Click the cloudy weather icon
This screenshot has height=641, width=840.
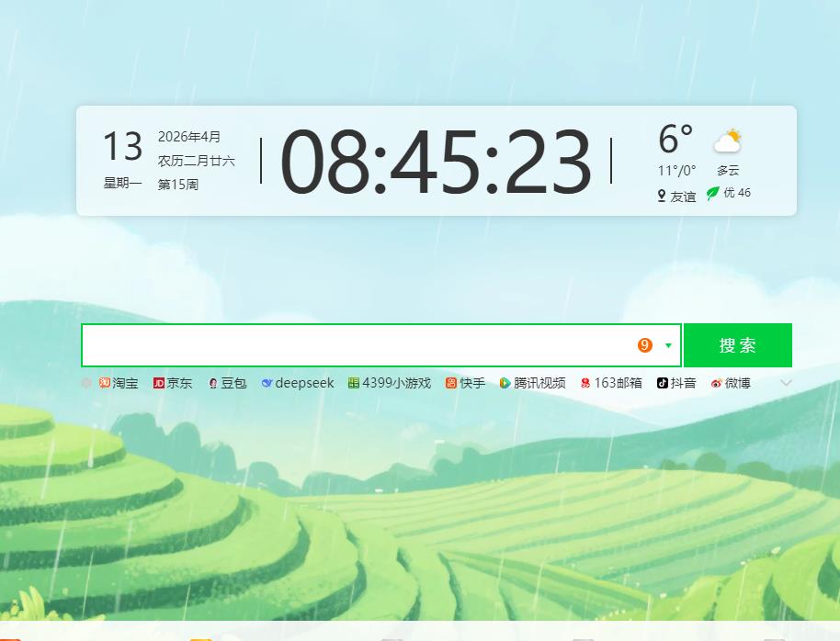click(728, 141)
